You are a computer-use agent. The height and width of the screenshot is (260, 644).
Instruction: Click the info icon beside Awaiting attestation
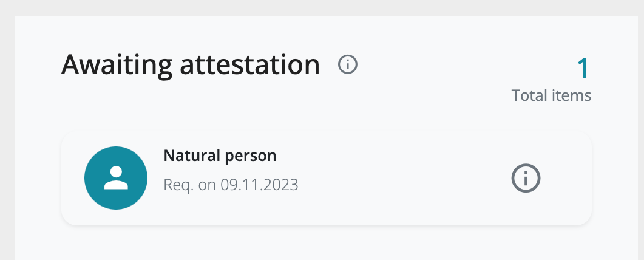pos(347,64)
